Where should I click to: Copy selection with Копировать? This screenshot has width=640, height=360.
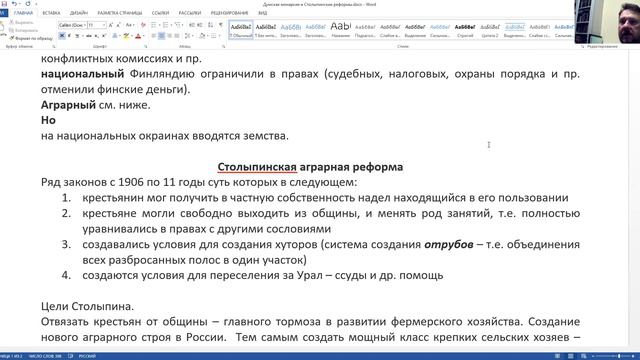(23, 30)
